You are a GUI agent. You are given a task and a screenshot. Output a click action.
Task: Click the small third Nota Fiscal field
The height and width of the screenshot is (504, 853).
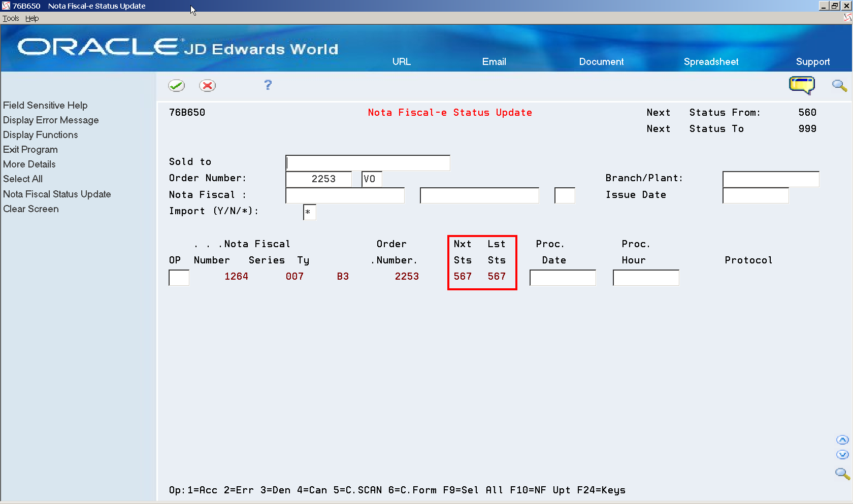pyautogui.click(x=565, y=195)
